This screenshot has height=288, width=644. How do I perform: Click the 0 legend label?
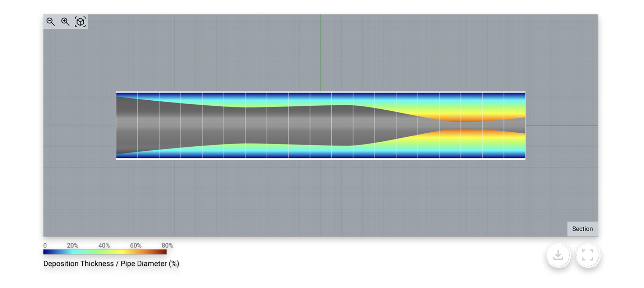tap(45, 246)
